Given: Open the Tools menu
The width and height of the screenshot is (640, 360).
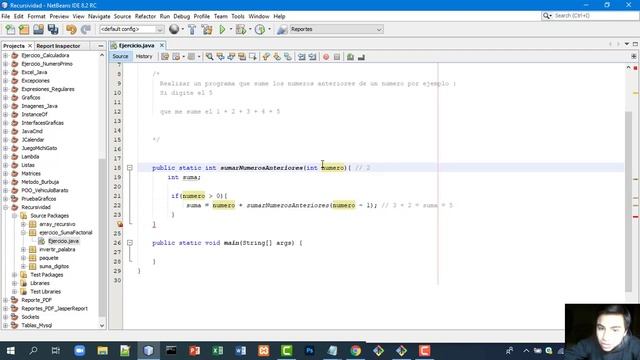Looking at the screenshot, I should (x=238, y=16).
